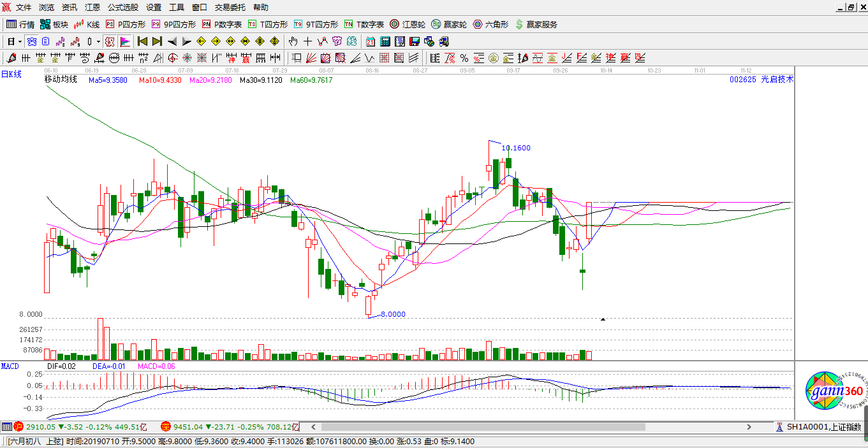Click the 日 period icon
This screenshot has height=448, width=868.
(11, 41)
